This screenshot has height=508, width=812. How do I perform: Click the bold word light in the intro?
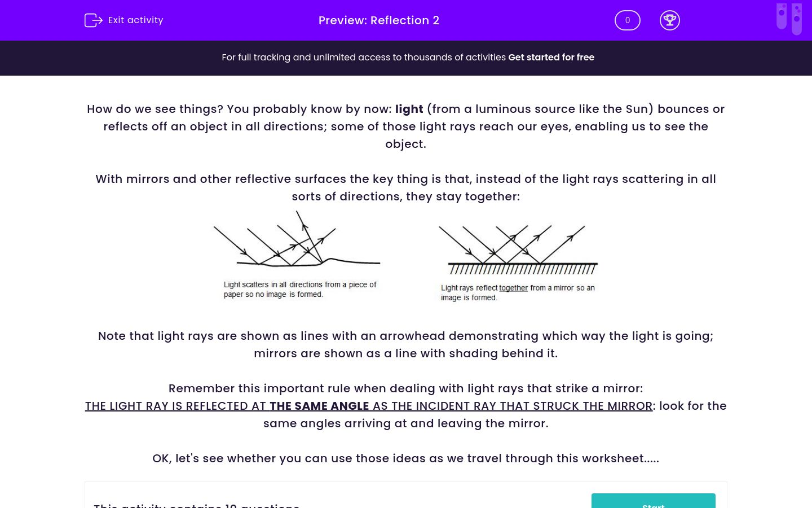pos(409,109)
